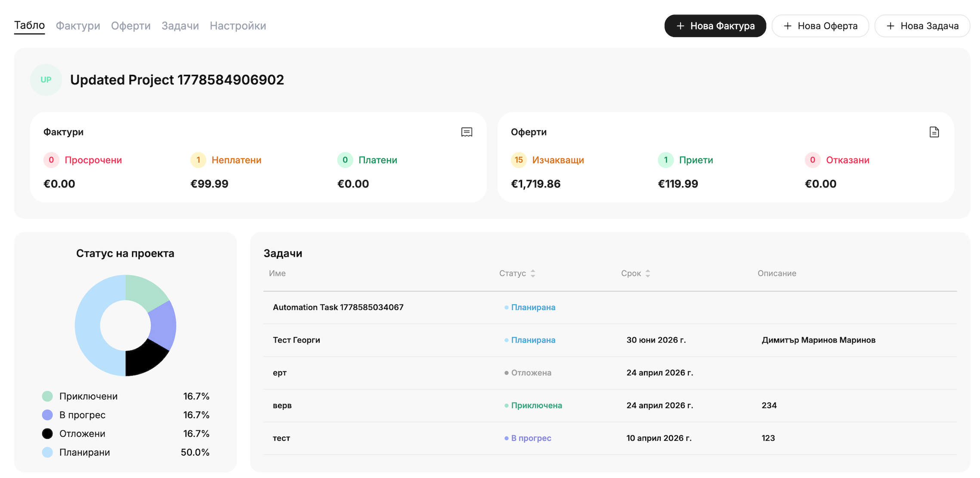This screenshot has height=478, width=980.
Task: Click the pending offers amount €1,719.86
Action: [536, 184]
